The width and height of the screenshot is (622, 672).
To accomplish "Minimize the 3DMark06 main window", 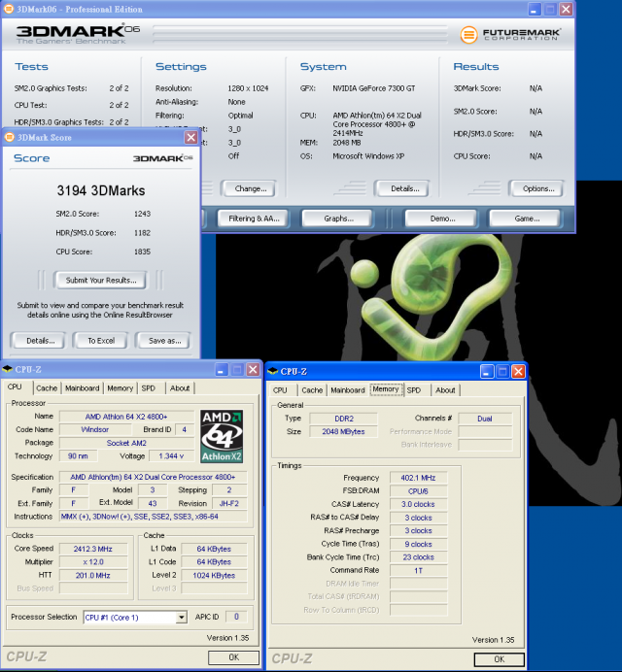I will pos(535,9).
